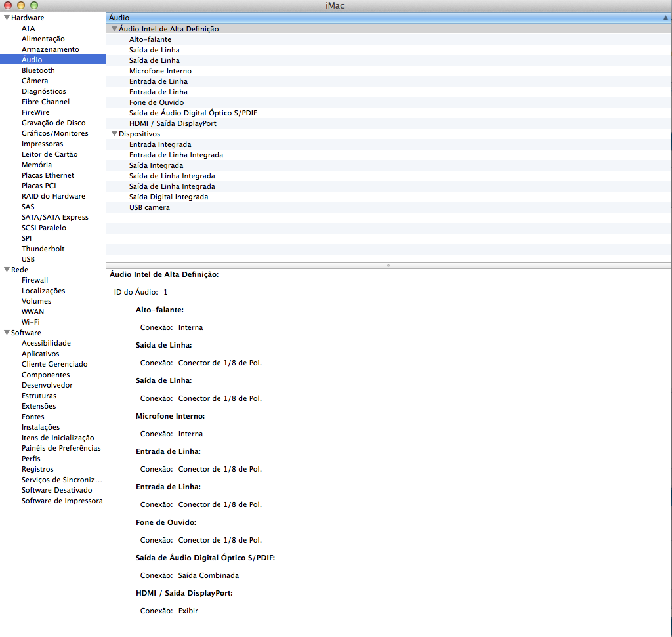Open Gráficos/Monitores in the sidebar
Image resolution: width=672 pixels, height=637 pixels.
(54, 133)
